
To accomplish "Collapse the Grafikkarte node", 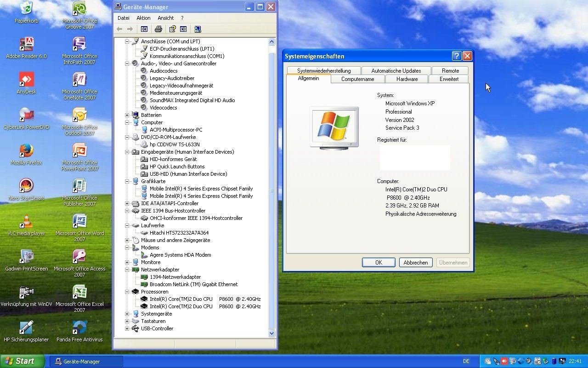I will (127, 181).
